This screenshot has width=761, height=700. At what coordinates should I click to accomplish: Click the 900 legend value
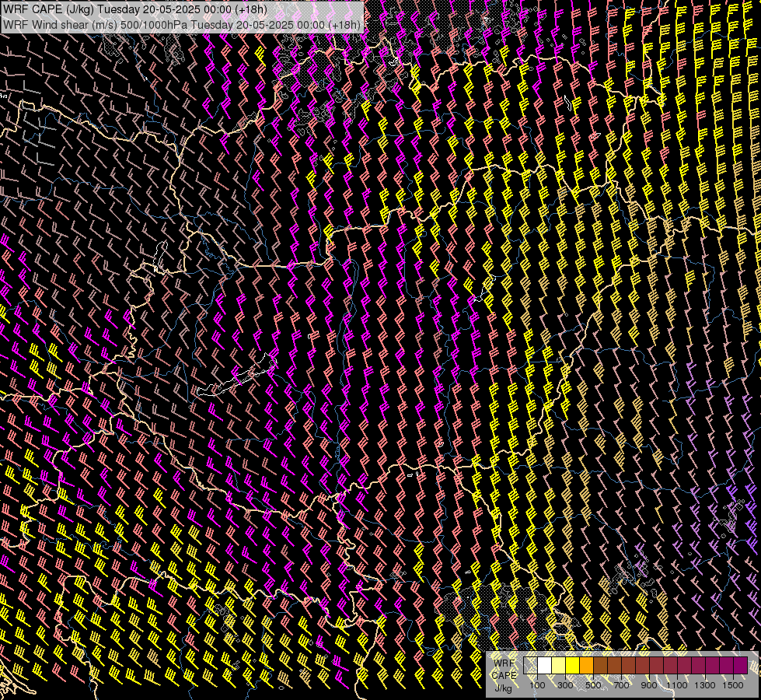pyautogui.click(x=649, y=685)
